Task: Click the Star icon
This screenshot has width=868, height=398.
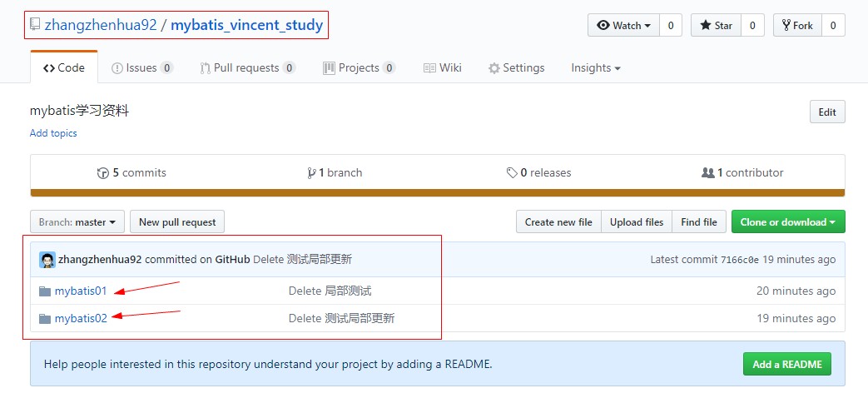Action: [x=706, y=26]
